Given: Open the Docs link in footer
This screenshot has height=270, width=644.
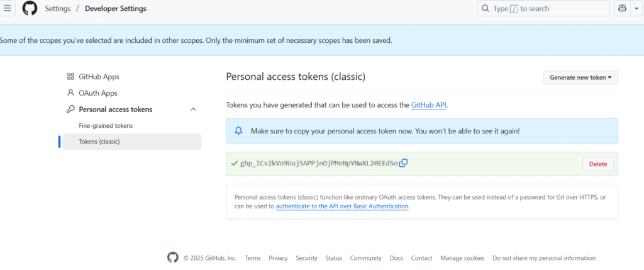Looking at the screenshot, I should pyautogui.click(x=396, y=258).
